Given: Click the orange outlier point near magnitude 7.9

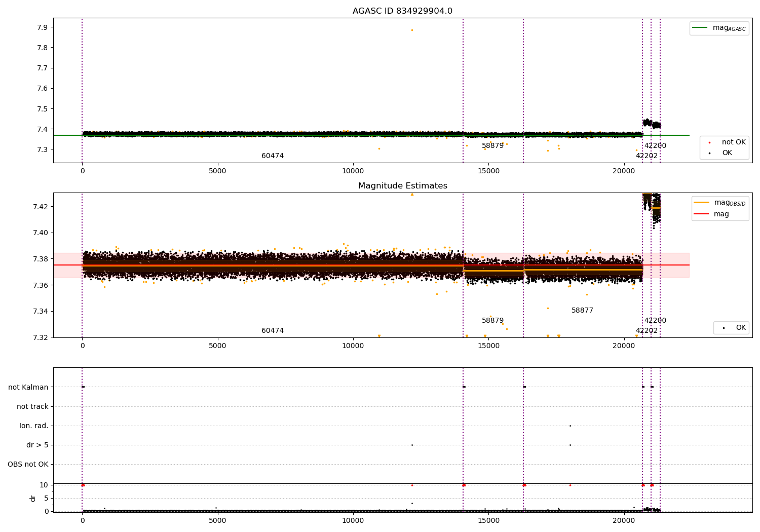Looking at the screenshot, I should 412,30.
